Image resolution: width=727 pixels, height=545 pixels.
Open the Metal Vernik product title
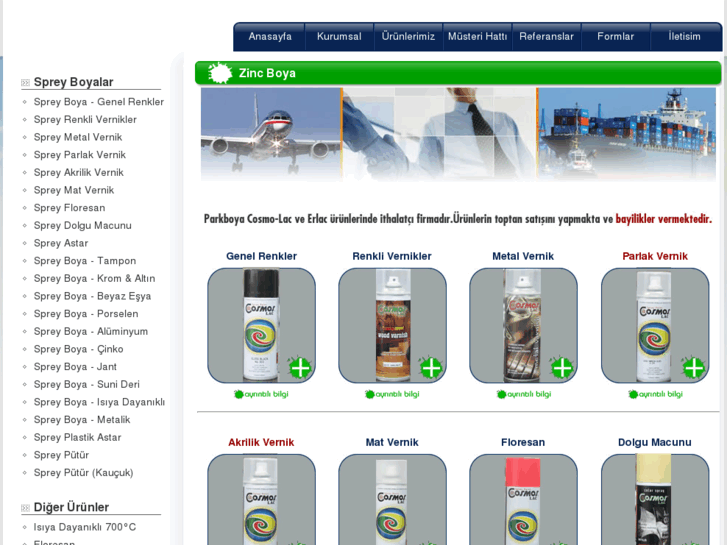[x=523, y=256]
